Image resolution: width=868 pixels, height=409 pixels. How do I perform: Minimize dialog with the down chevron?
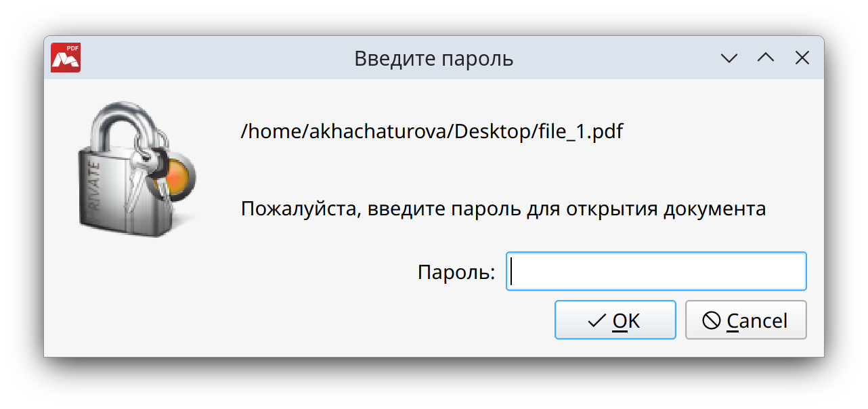coord(729,58)
